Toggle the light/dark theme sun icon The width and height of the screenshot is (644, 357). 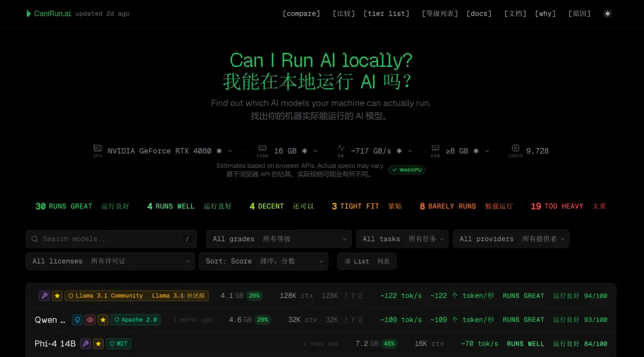pos(608,14)
